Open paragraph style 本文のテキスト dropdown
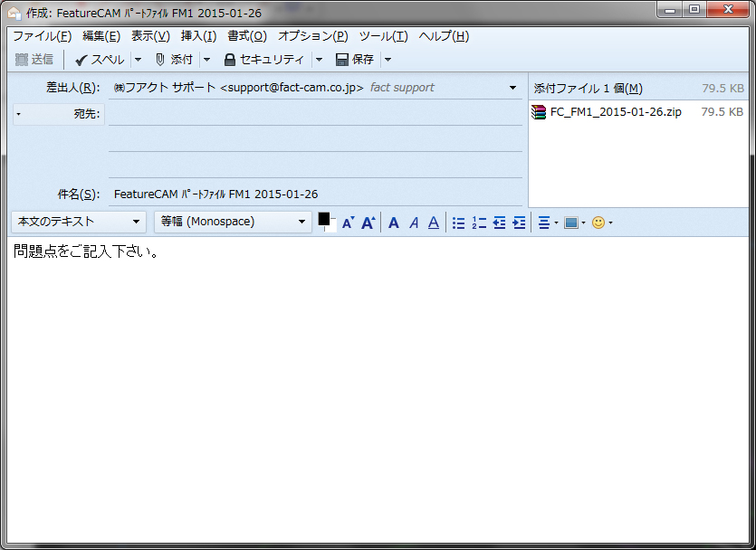 [79, 222]
